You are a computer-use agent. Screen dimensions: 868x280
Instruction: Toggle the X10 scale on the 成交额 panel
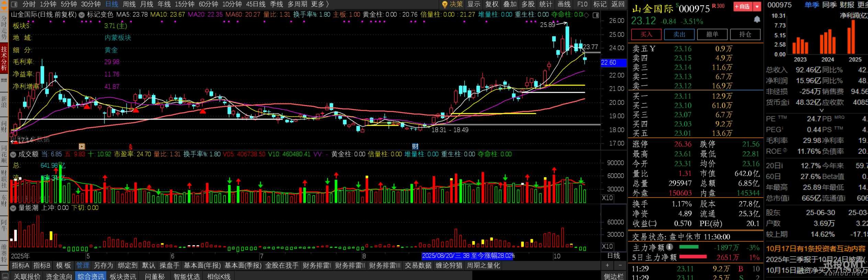pyautogui.click(x=607, y=198)
